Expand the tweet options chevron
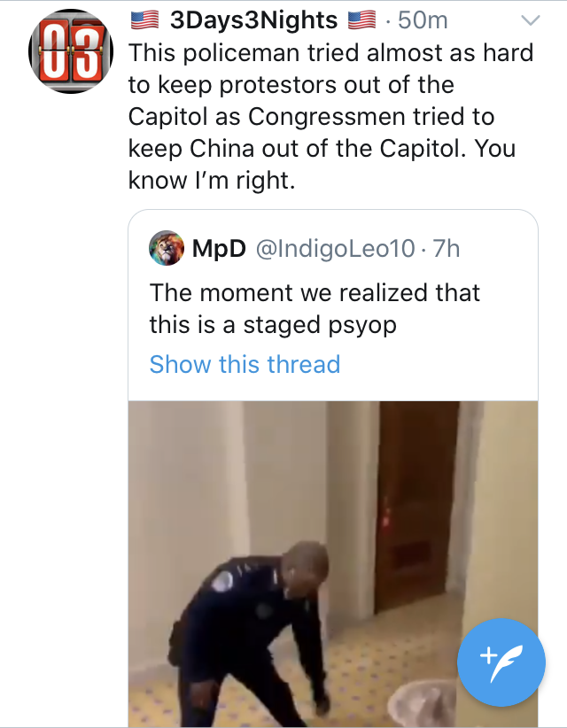 coord(531,20)
